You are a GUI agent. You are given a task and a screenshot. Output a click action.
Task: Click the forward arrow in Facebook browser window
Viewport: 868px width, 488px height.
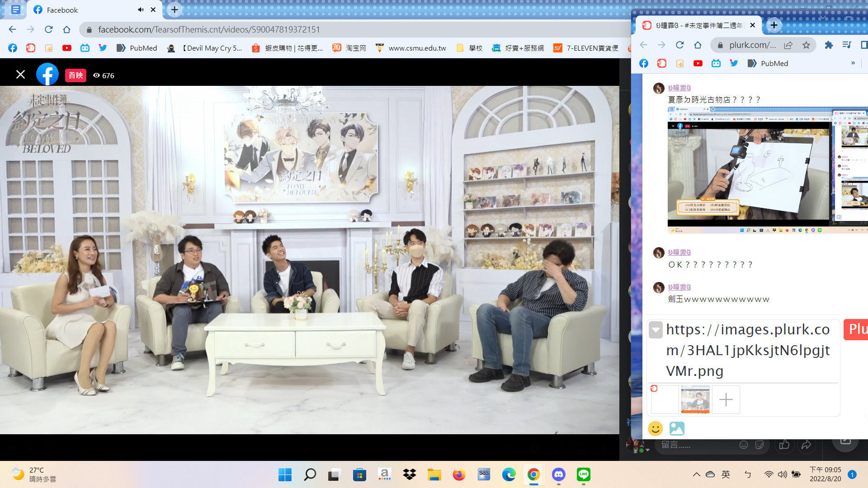(30, 29)
